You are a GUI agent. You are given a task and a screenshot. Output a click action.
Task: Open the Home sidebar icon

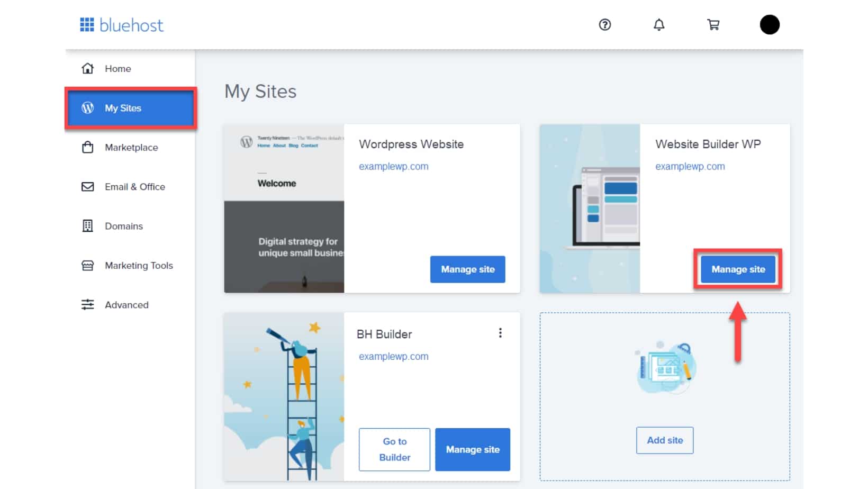click(88, 68)
